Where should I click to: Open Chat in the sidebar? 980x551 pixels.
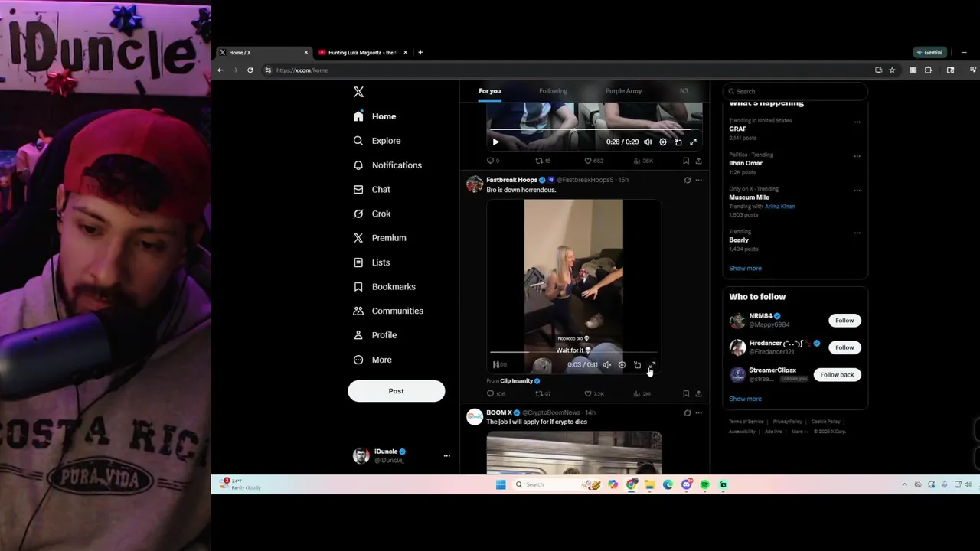371,190
